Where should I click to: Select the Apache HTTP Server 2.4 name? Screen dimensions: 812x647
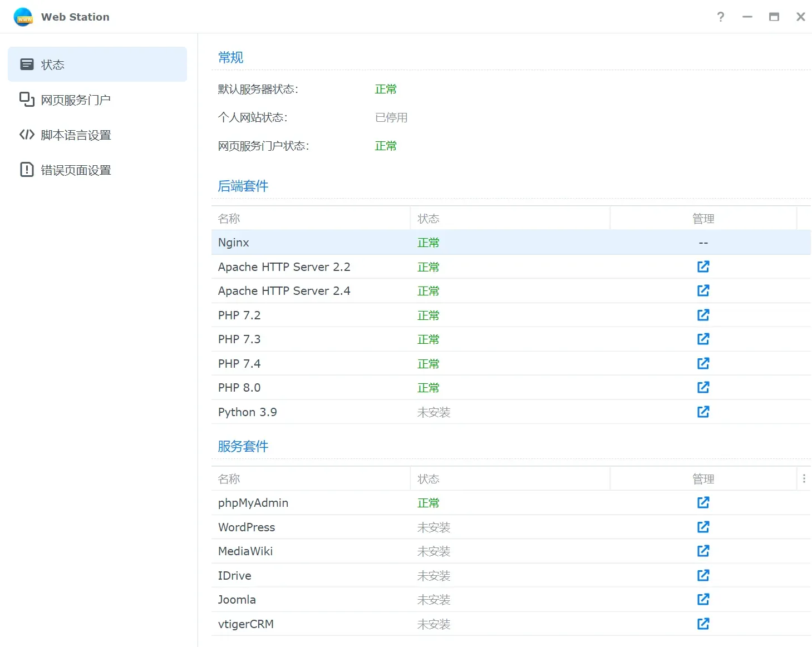click(284, 291)
